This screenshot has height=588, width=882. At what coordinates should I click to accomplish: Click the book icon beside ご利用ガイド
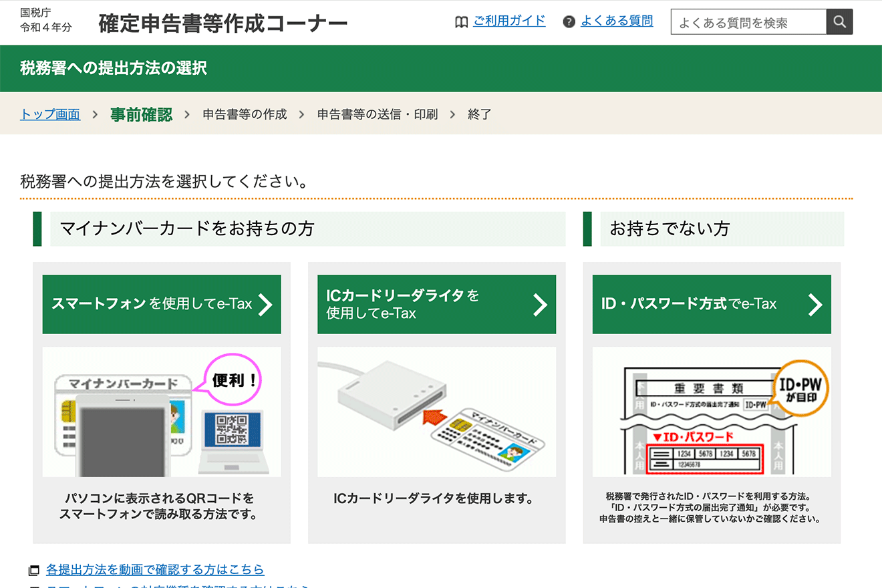461,21
